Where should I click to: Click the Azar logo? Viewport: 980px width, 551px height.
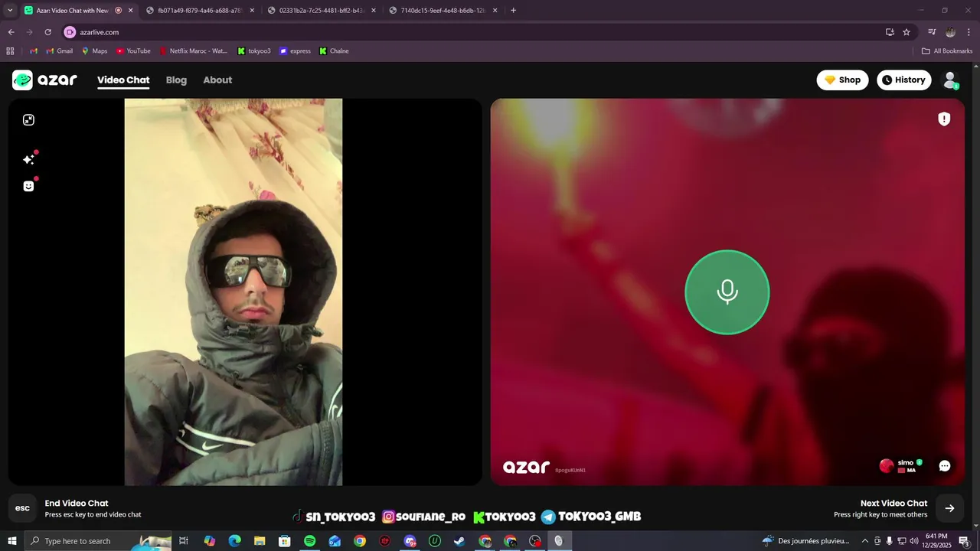pos(44,80)
